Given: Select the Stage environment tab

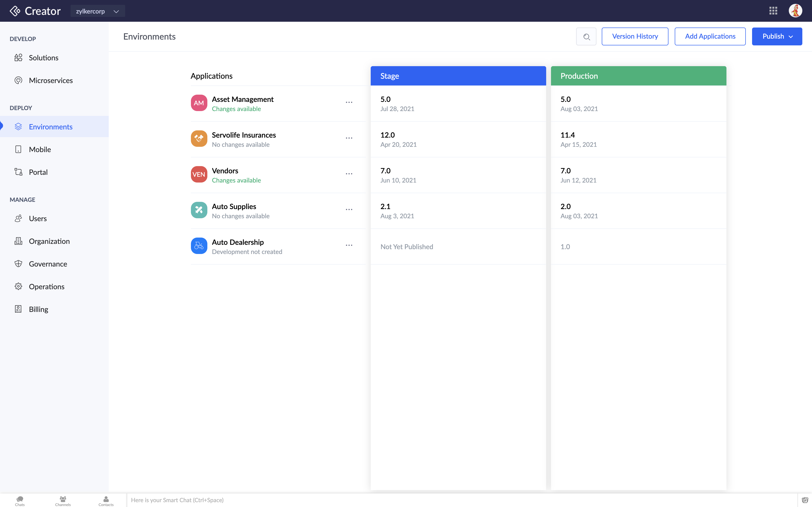Looking at the screenshot, I should click(x=458, y=76).
